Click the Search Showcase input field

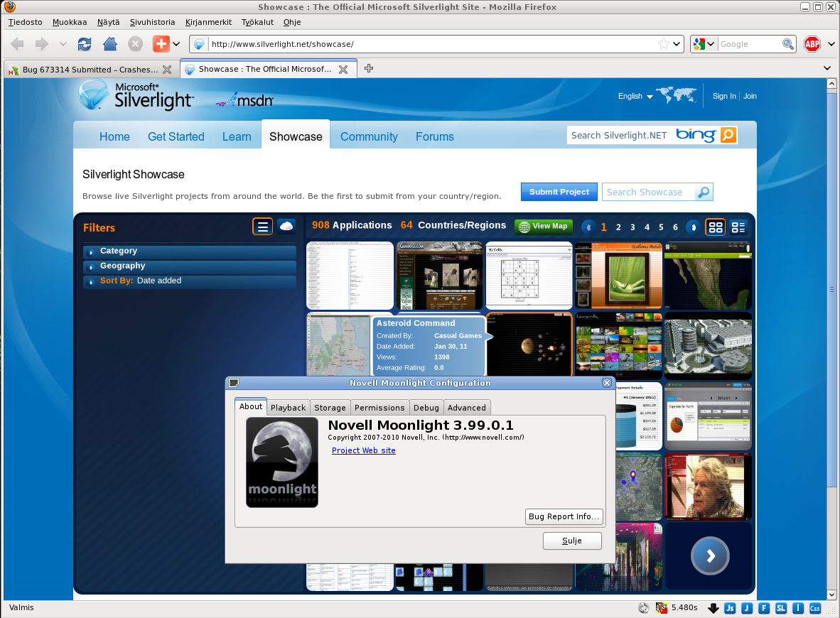click(647, 193)
